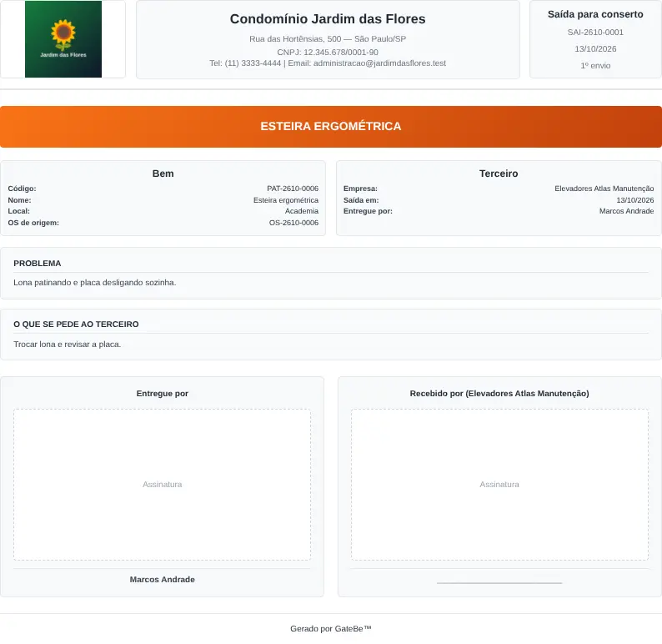Click the Bem section heading
Viewport: 662px width, 644px height.
click(163, 174)
